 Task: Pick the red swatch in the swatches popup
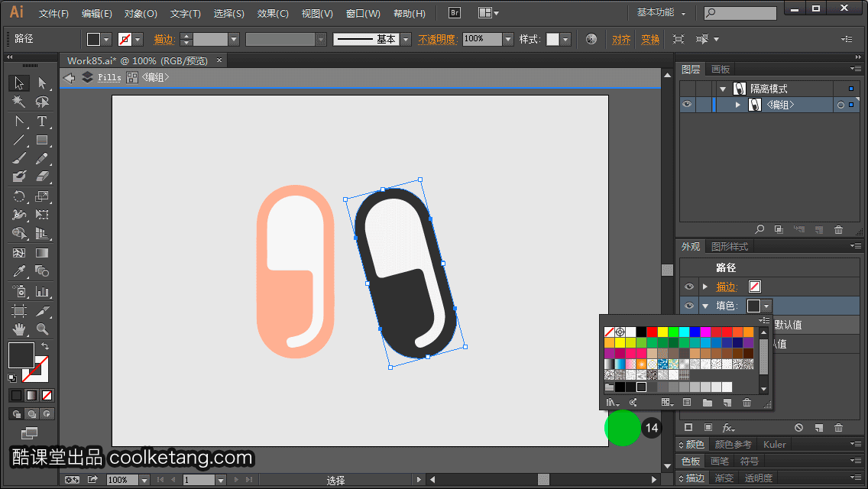[x=652, y=332]
